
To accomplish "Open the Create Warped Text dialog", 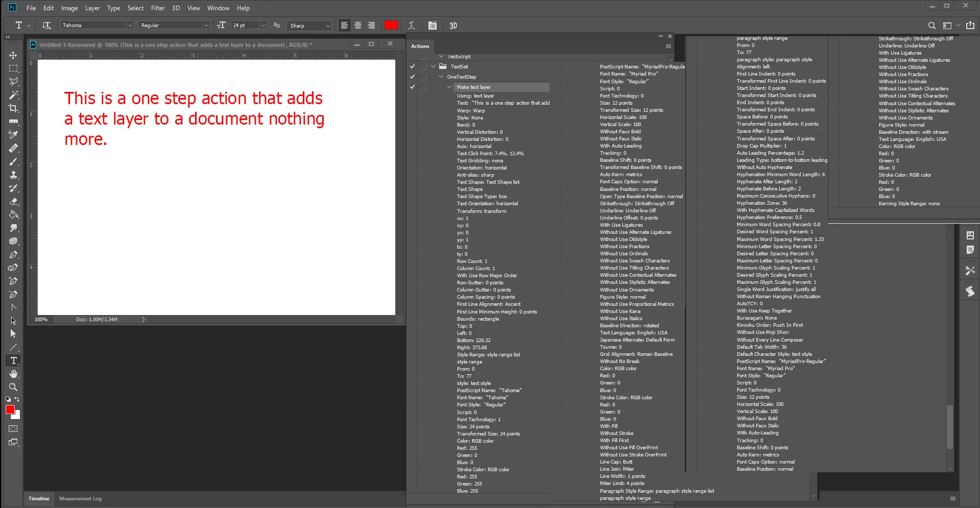I will [412, 25].
